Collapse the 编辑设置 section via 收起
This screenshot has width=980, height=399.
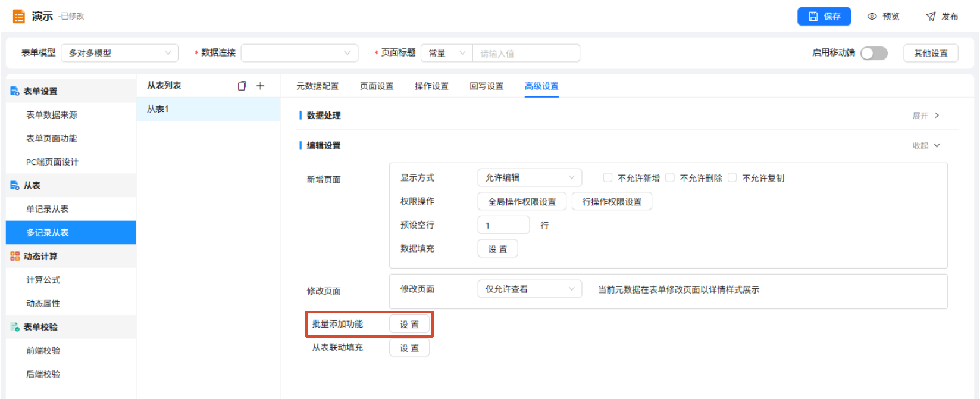(x=926, y=145)
